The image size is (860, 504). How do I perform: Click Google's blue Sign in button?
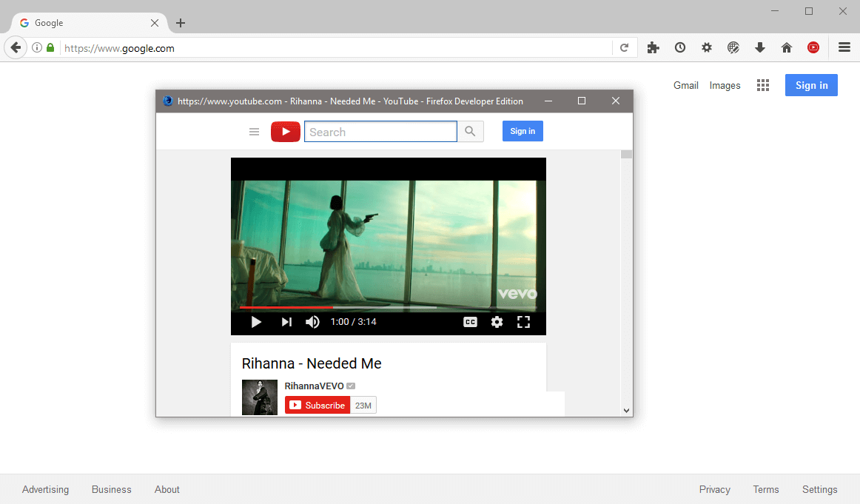click(811, 85)
